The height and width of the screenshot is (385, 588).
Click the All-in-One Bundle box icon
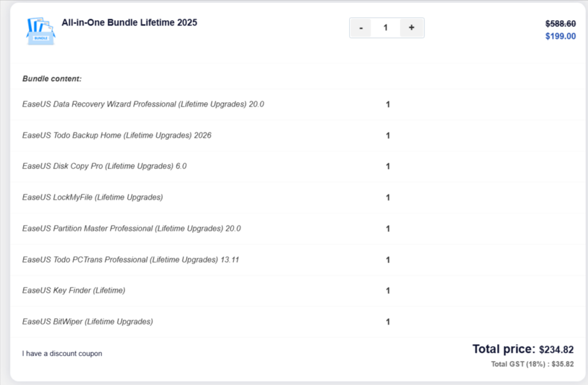(x=41, y=31)
